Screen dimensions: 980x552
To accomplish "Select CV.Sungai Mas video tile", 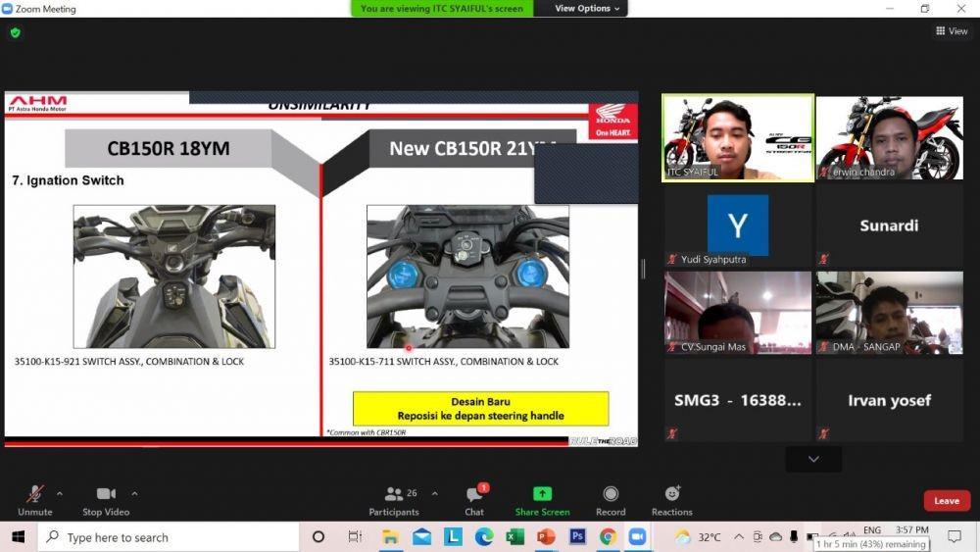I will tap(738, 313).
